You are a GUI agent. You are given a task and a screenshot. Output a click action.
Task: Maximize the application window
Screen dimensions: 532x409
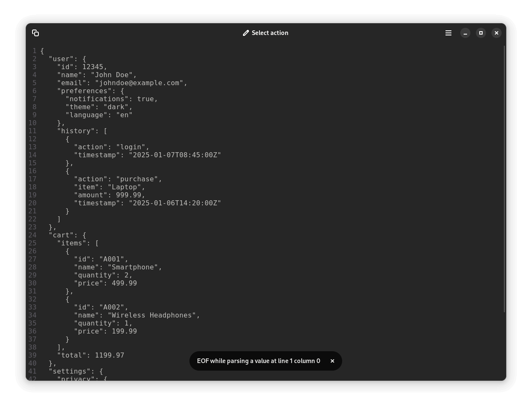coord(481,33)
